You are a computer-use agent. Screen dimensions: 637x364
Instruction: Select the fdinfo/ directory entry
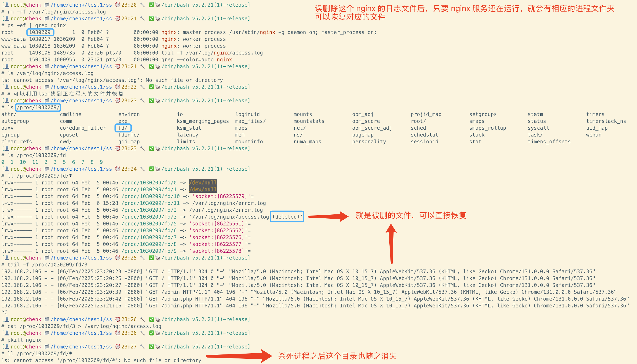(x=129, y=135)
